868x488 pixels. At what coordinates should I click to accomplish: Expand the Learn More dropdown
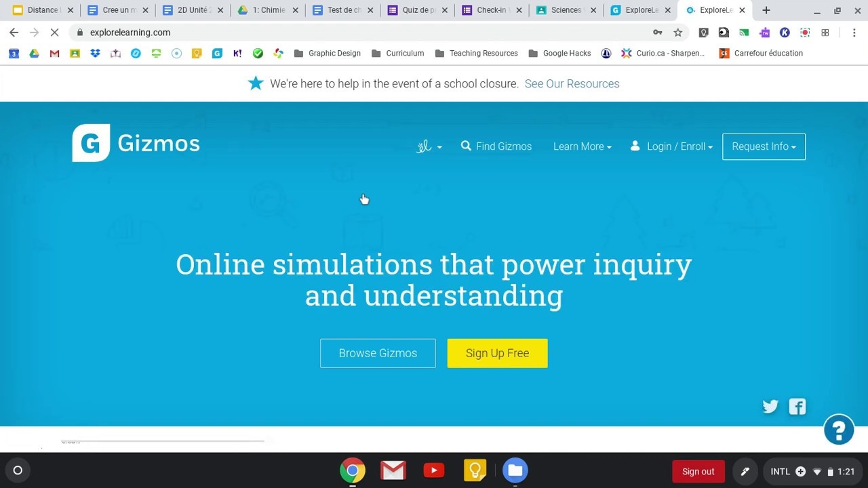(x=582, y=146)
